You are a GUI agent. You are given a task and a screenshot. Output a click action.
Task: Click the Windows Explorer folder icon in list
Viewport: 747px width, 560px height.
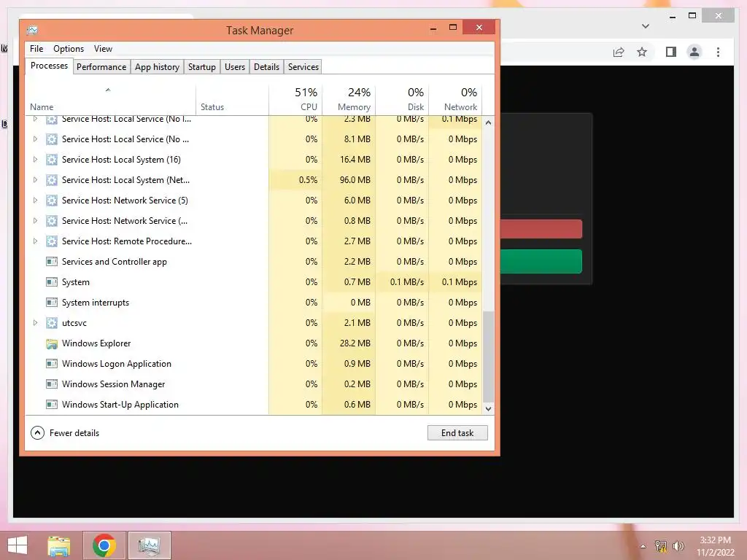(x=52, y=343)
